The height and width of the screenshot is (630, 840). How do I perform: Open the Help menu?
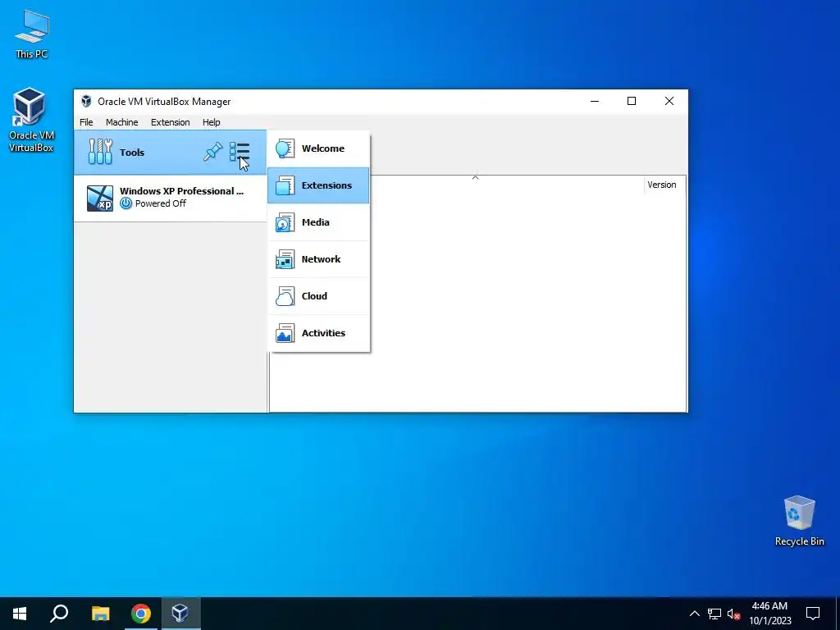pos(211,122)
